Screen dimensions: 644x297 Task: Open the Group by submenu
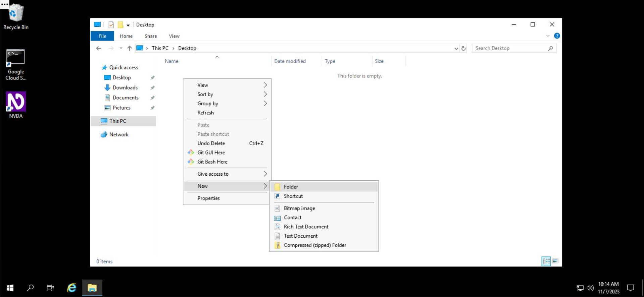pyautogui.click(x=227, y=104)
